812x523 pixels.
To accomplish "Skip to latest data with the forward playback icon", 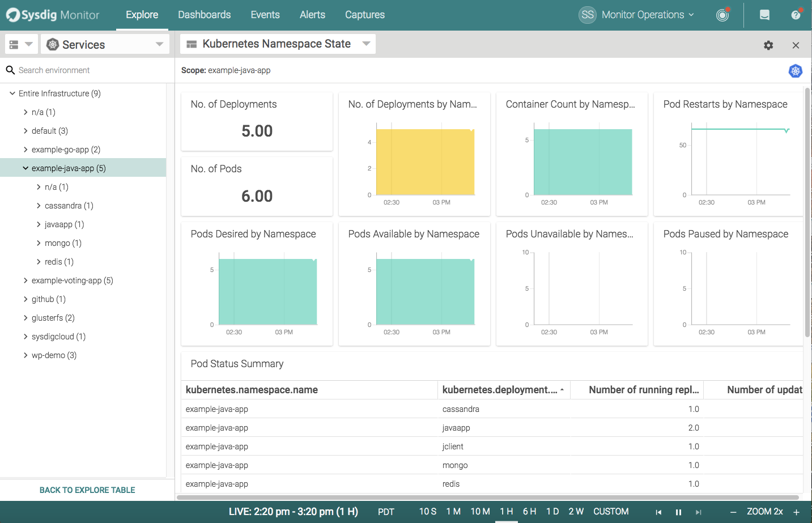I will tap(698, 512).
